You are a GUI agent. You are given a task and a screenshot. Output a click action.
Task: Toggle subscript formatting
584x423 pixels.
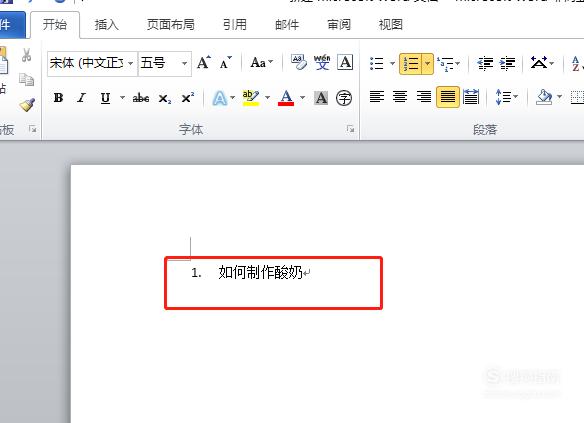(x=165, y=99)
